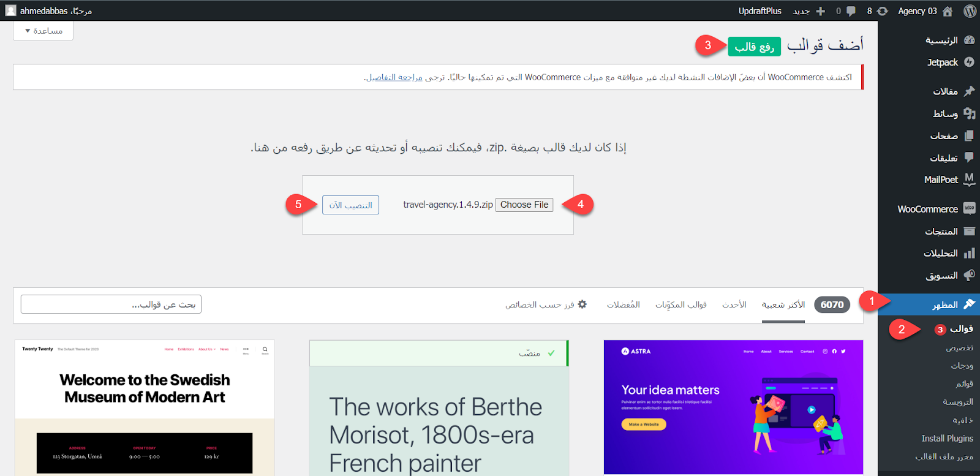Viewport: 980px width, 476px height.
Task: Open the updates icon showing 8
Action: click(883, 11)
